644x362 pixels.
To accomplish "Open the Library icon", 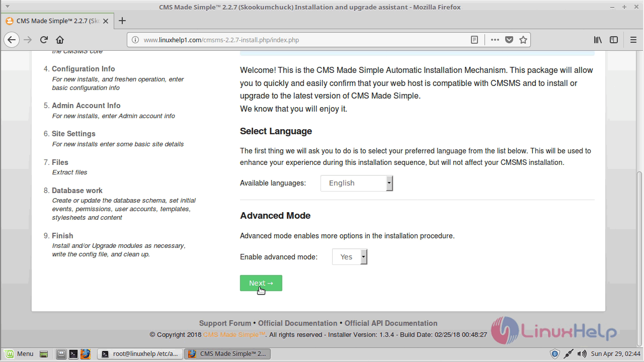I will point(598,40).
